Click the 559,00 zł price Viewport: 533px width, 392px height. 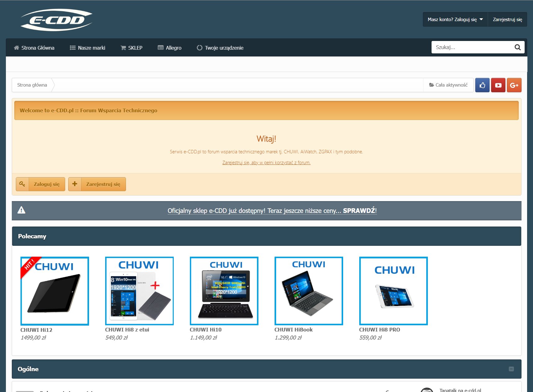371,338
